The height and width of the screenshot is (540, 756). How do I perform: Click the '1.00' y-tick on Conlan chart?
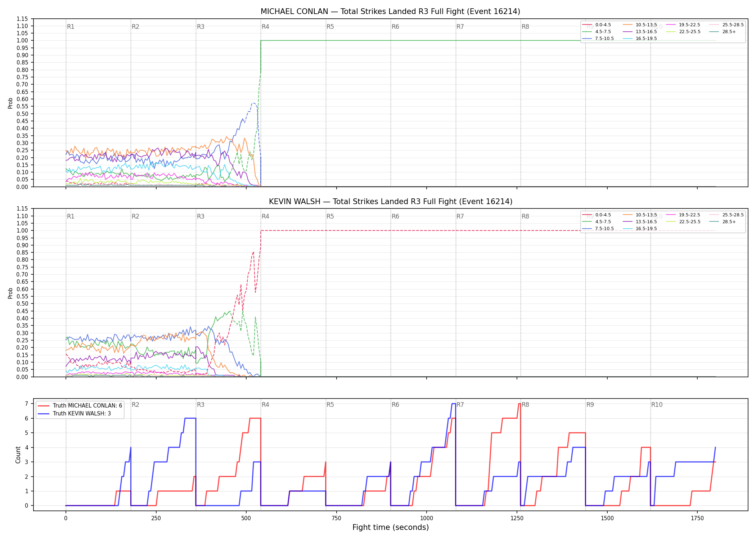tap(22, 41)
